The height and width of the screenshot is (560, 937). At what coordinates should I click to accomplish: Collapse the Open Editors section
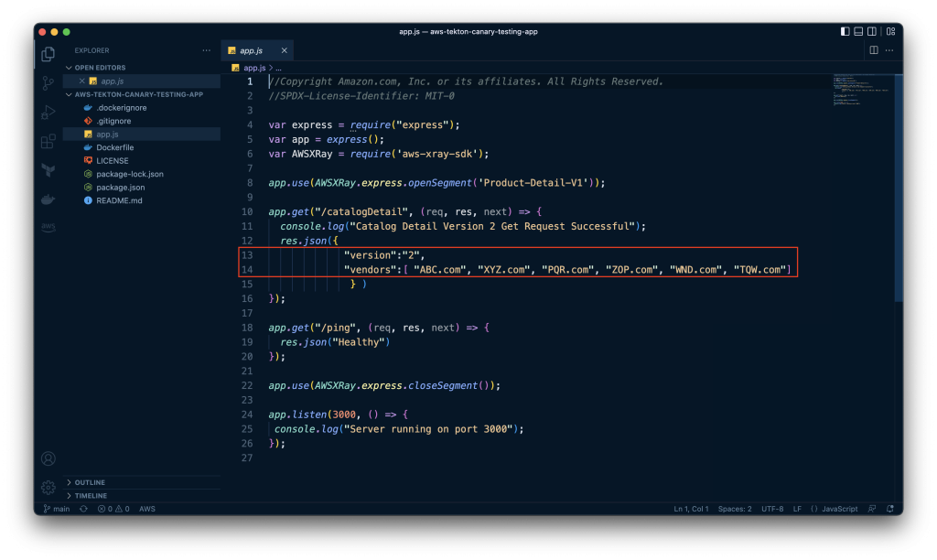[x=142, y=68]
